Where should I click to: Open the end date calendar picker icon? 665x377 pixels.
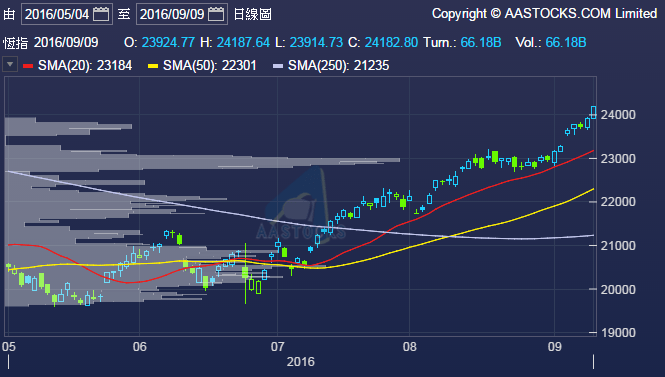point(216,14)
